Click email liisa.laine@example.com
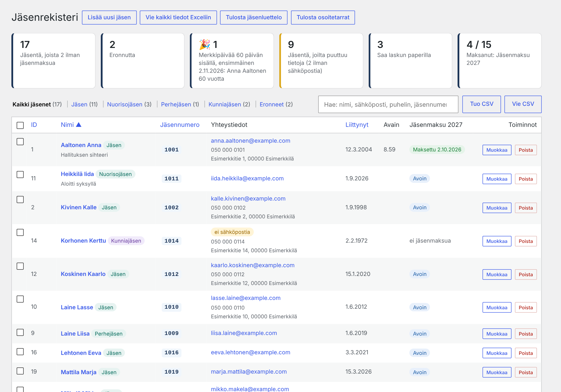Screen dimensions: 561x392 244,333
